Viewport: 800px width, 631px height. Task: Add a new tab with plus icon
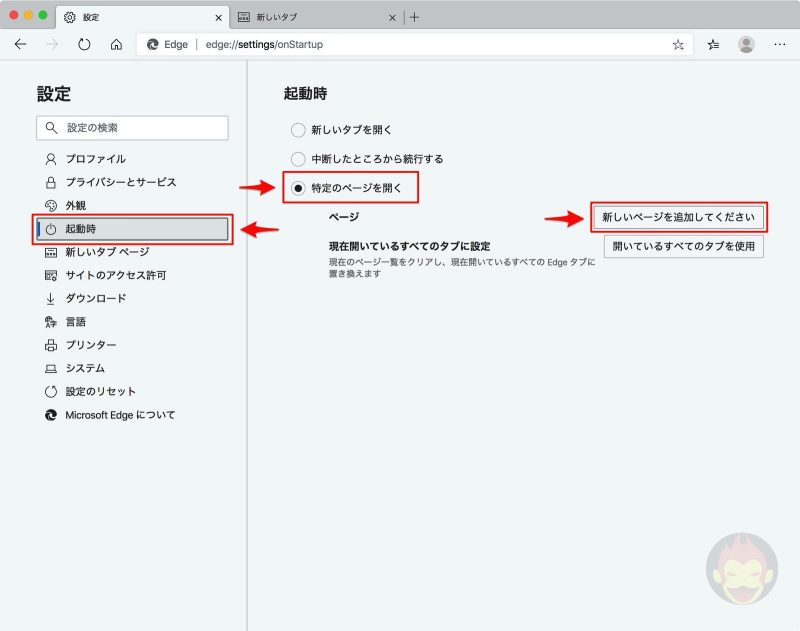point(415,17)
